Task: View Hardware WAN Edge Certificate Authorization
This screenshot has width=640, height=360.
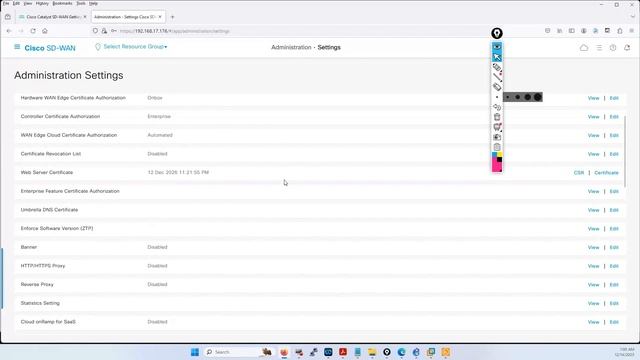Action: point(593,98)
